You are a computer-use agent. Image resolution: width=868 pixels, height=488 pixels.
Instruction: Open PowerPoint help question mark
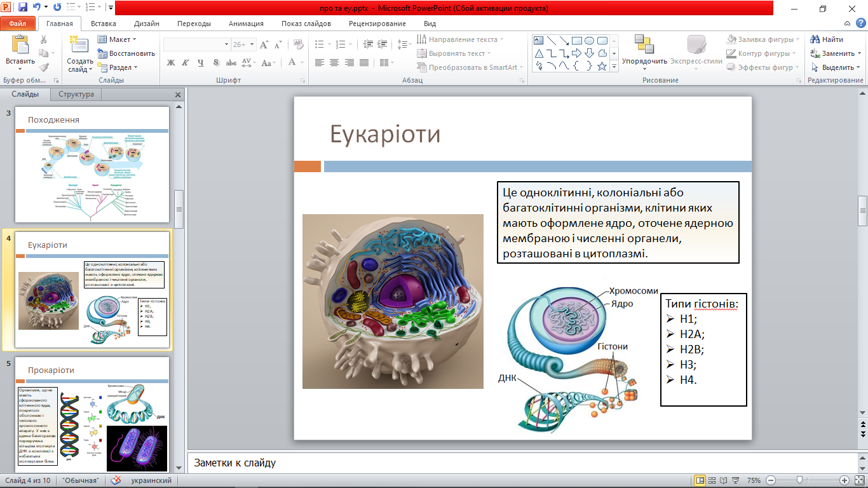860,24
